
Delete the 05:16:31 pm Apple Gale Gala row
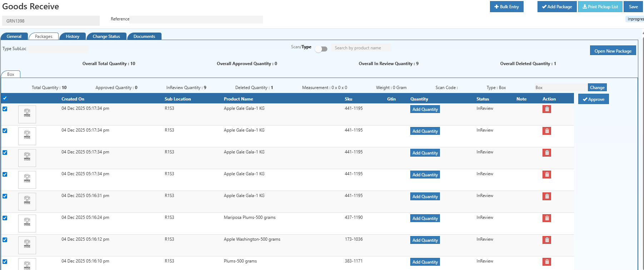coord(546,196)
